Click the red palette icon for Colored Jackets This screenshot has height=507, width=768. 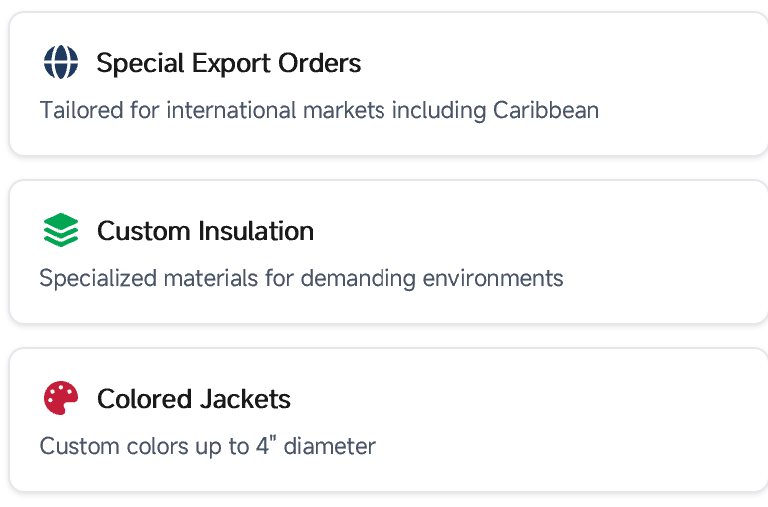61,399
